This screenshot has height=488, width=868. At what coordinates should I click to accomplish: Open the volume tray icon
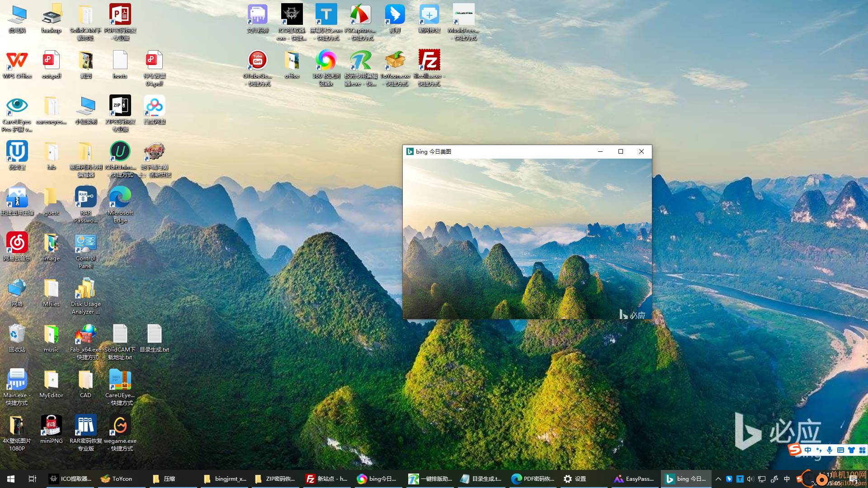pyautogui.click(x=750, y=479)
